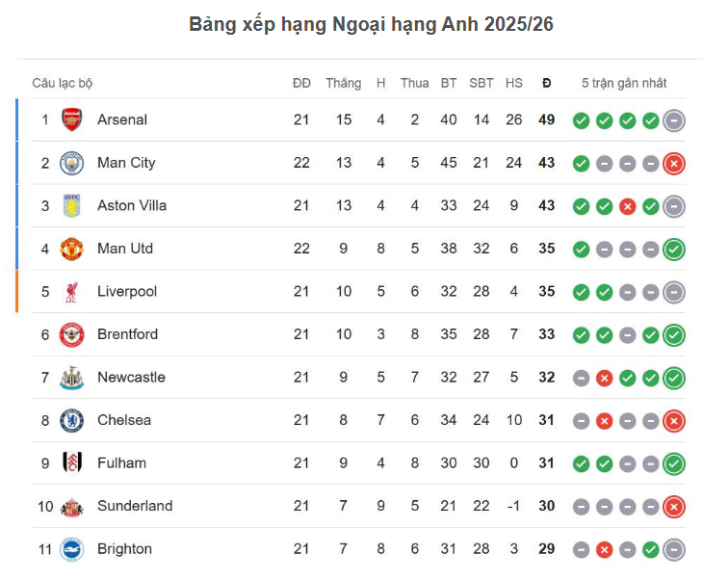
Task: Click the Arsenal club crest
Action: [x=72, y=120]
